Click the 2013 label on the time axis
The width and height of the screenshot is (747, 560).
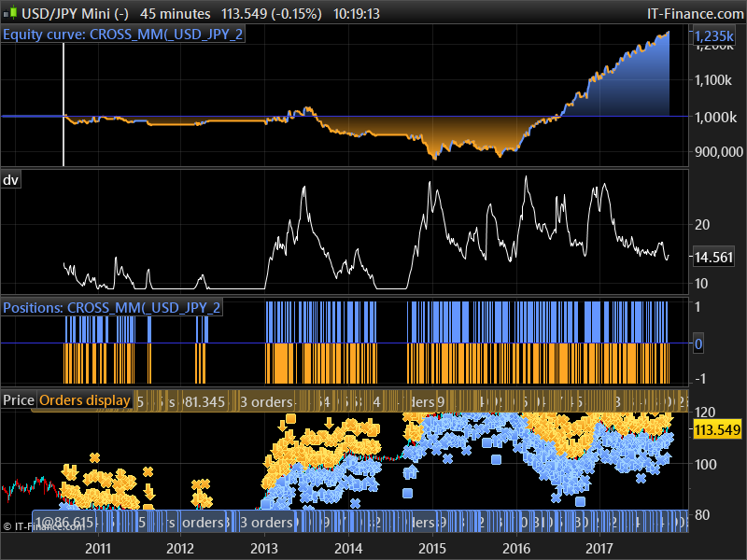pyautogui.click(x=264, y=547)
